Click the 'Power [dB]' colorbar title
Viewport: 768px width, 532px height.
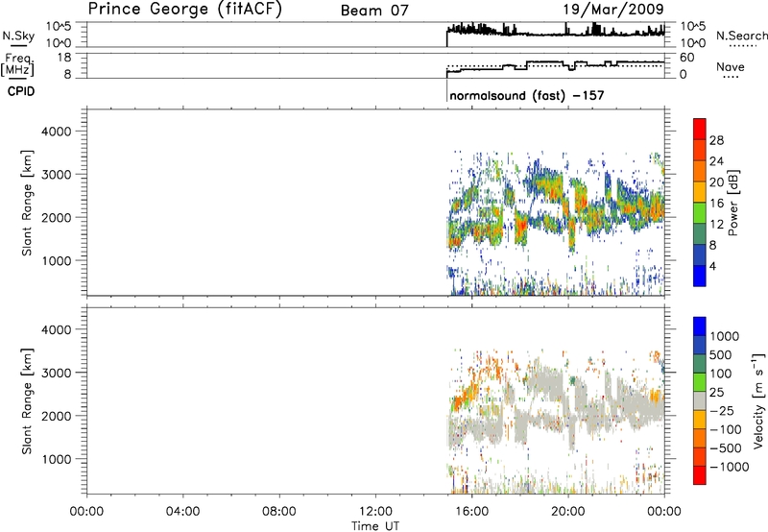coord(732,203)
